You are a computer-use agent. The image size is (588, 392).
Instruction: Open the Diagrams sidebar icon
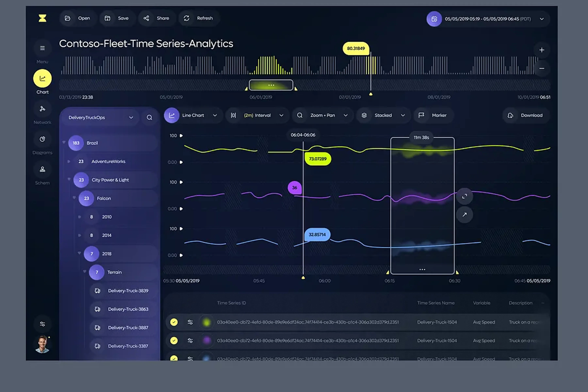pos(42,139)
